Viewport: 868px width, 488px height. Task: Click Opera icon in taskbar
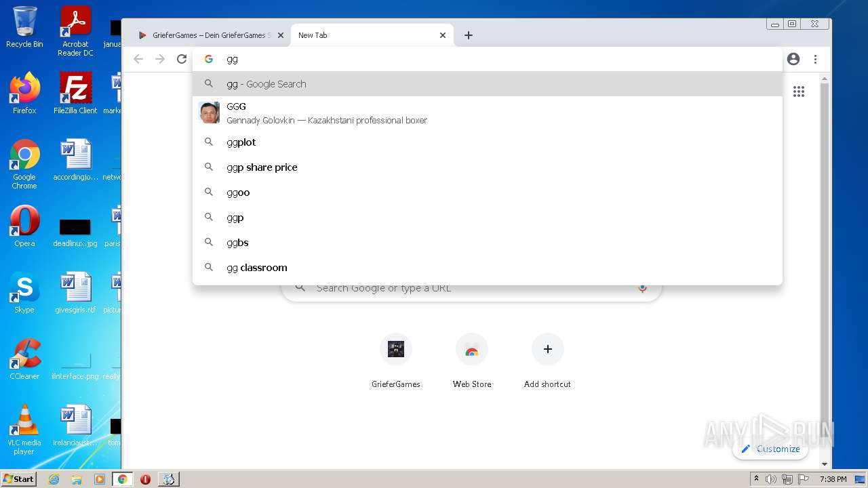click(145, 479)
